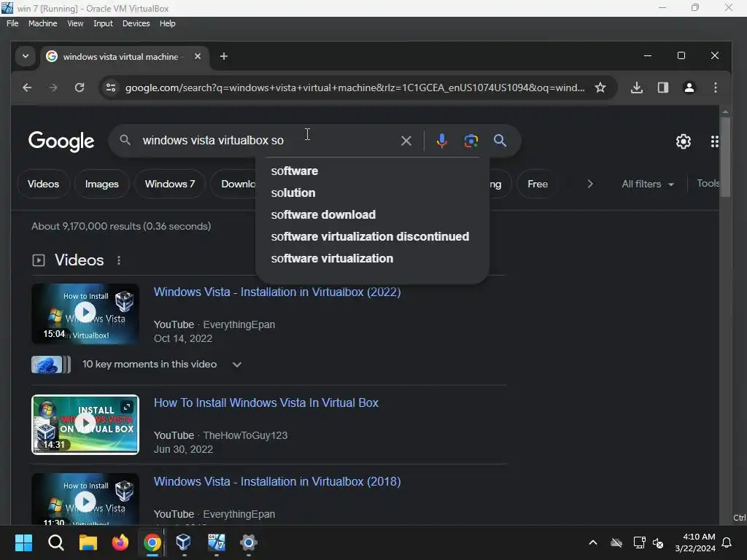This screenshot has width=747, height=560.
Task: Open the Devices menu
Action: click(x=136, y=23)
